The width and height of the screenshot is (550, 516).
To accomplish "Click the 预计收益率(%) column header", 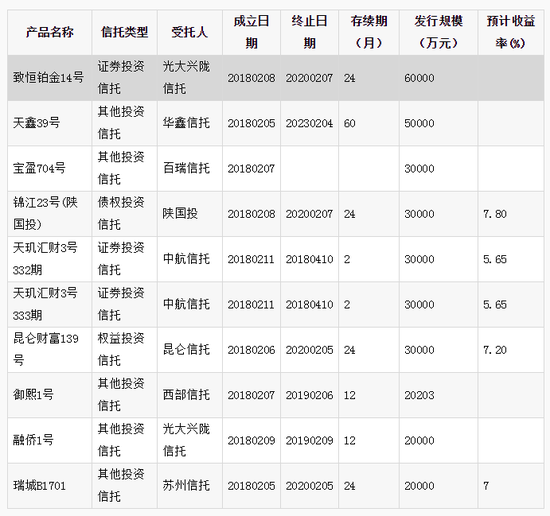I will click(x=511, y=32).
